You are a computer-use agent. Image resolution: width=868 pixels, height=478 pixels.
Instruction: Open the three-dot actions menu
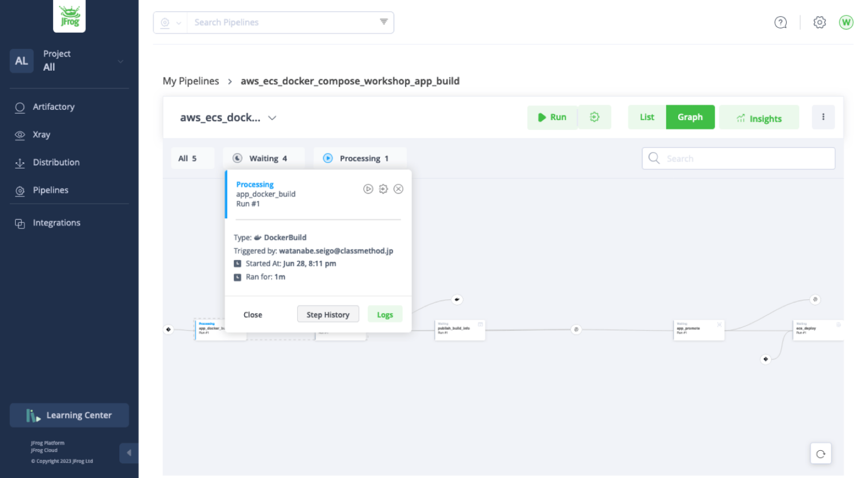[x=823, y=117]
